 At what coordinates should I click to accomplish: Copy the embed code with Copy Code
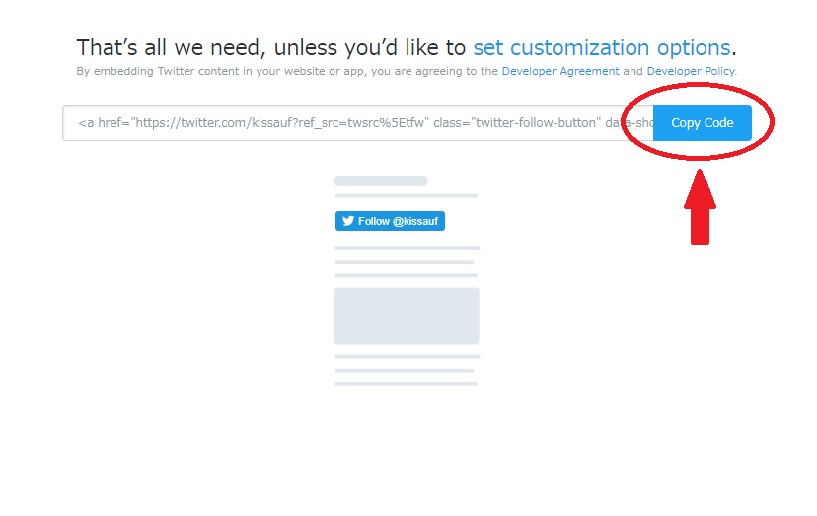(x=702, y=123)
